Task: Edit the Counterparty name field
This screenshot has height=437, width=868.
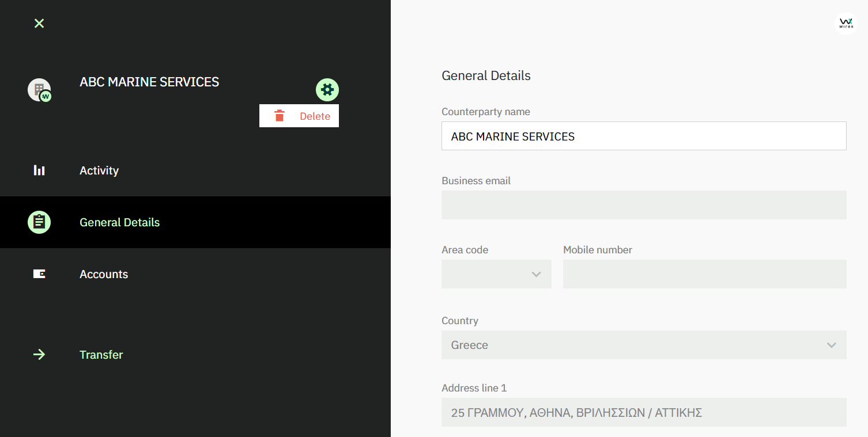Action: 644,136
